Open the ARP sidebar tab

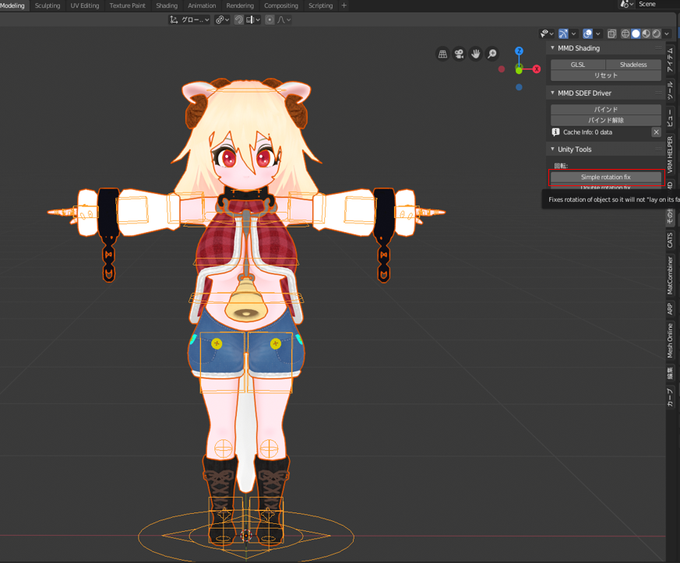(670, 309)
